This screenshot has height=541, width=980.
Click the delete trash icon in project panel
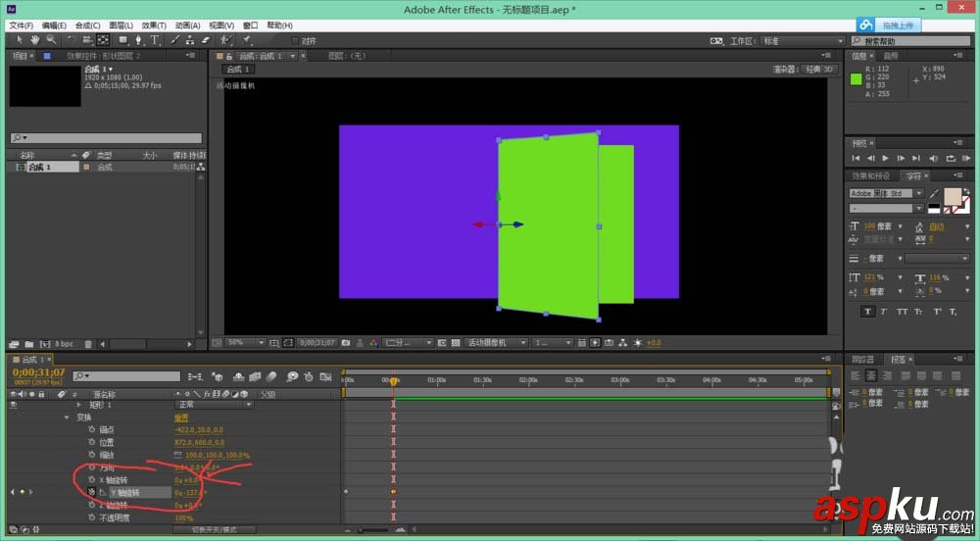tap(88, 344)
